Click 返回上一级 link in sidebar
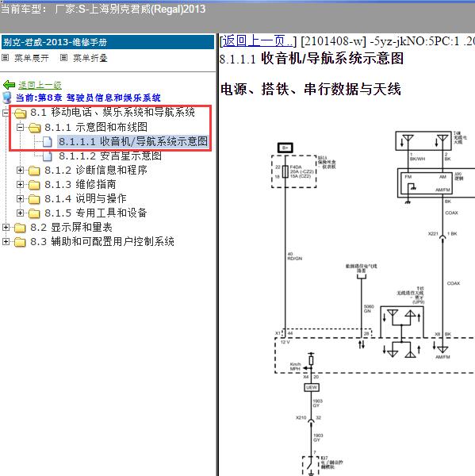475x476 pixels. pos(40,86)
